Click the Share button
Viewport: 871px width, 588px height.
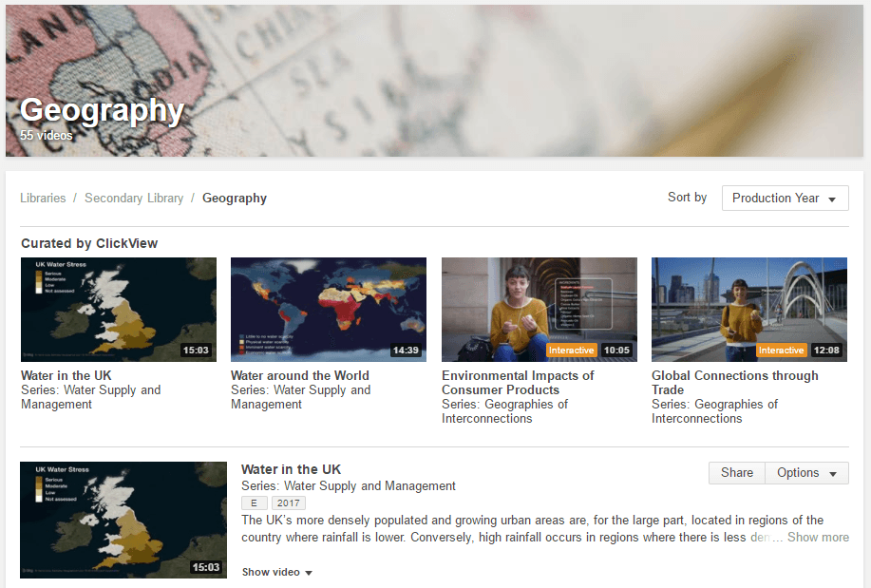click(736, 473)
